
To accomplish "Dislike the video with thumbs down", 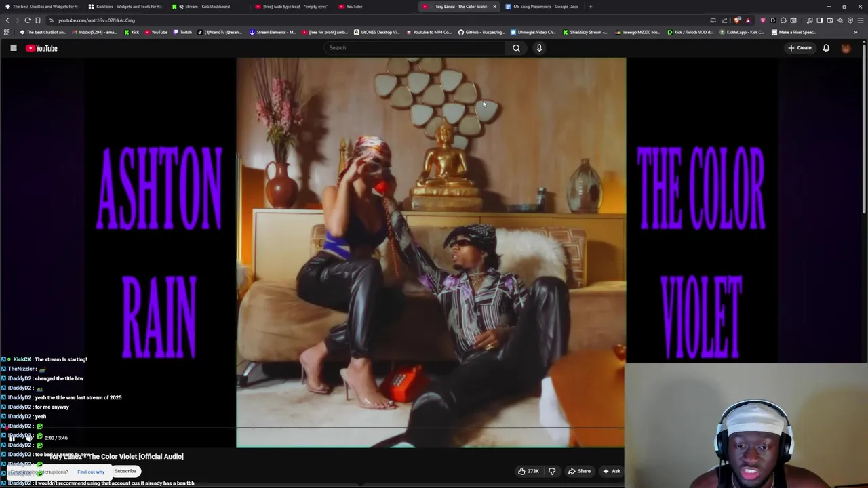I will click(552, 471).
